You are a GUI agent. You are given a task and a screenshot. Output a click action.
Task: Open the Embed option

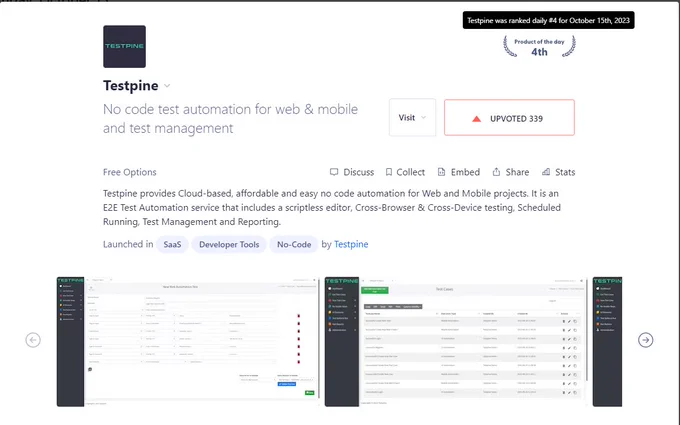coord(459,172)
